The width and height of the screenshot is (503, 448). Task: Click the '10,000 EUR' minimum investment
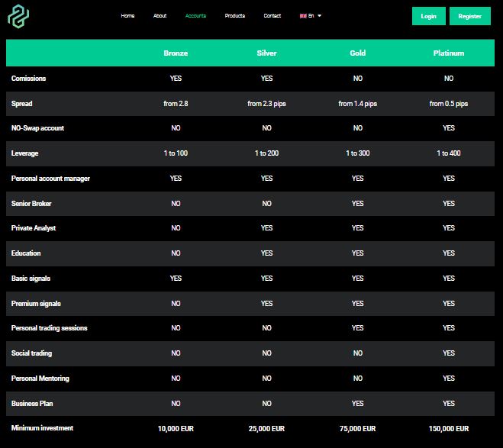click(x=176, y=429)
